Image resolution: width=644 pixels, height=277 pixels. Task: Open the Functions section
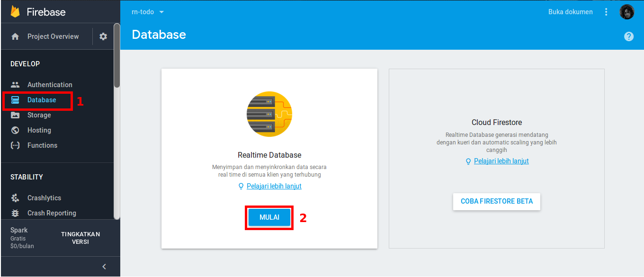42,145
